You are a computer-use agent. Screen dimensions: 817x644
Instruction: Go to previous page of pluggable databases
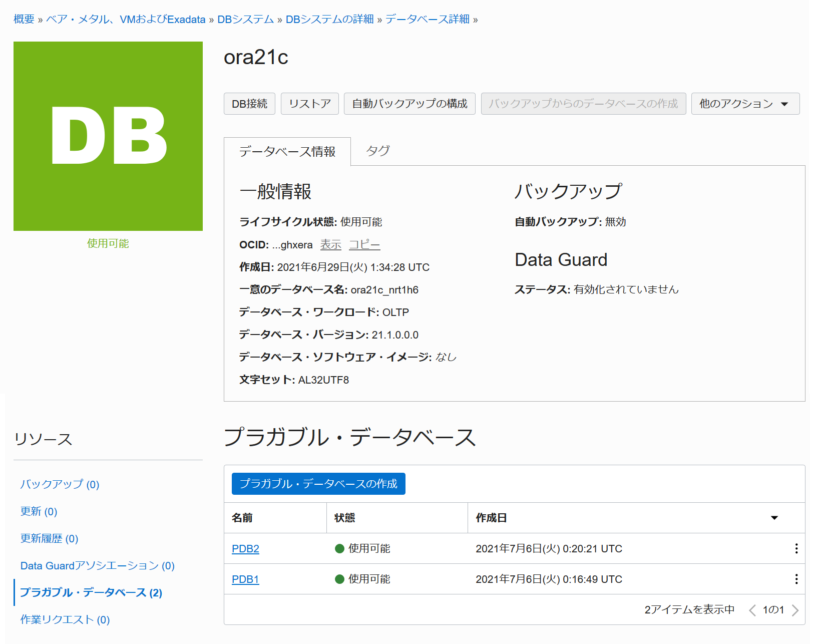752,610
